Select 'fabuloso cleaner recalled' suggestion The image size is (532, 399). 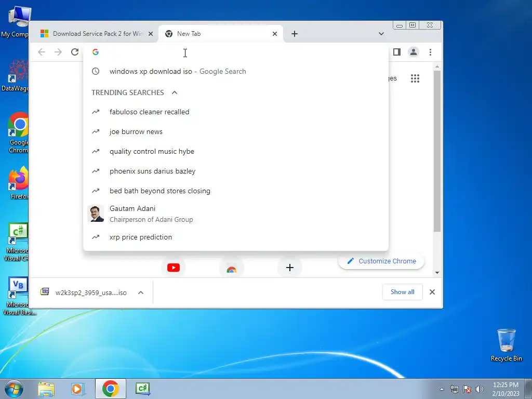pyautogui.click(x=236, y=112)
